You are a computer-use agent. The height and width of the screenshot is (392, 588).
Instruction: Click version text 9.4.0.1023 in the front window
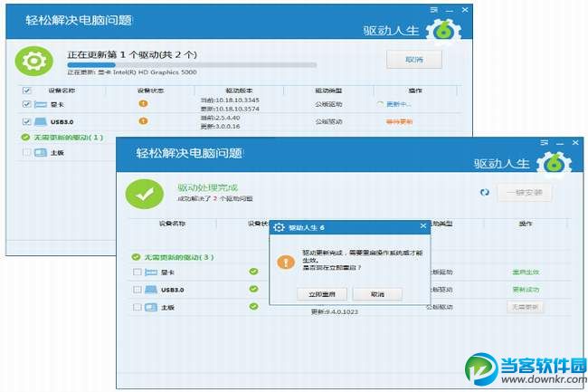pos(335,311)
